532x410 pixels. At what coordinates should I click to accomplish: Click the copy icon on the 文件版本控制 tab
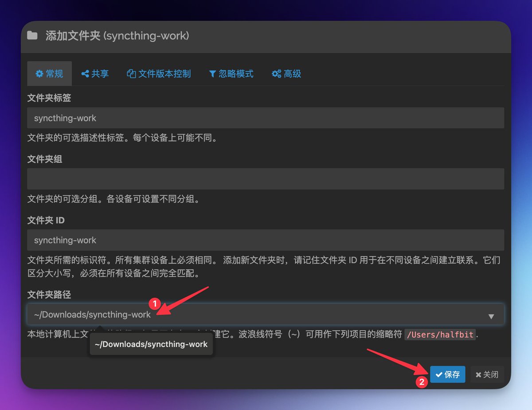(x=131, y=74)
